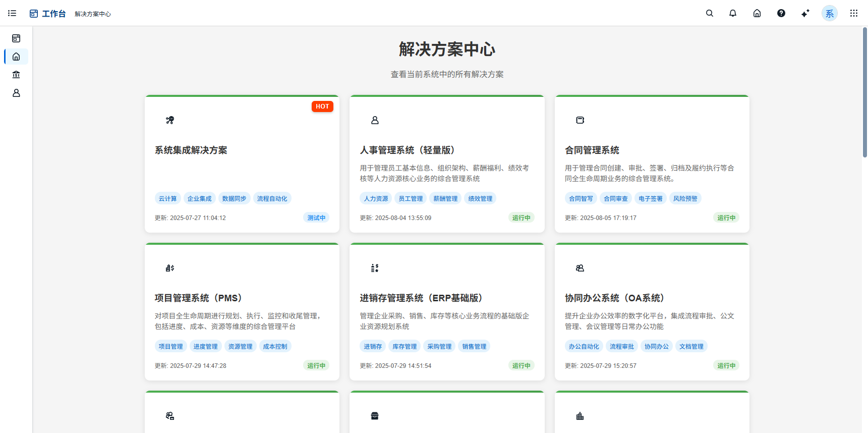Click the 合同智写 tag
868x433 pixels.
click(x=581, y=199)
